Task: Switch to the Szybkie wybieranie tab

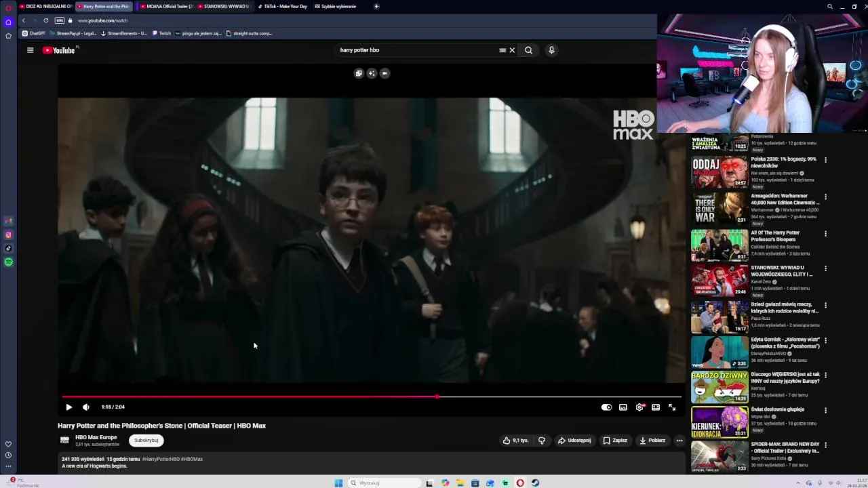Action: (x=336, y=6)
